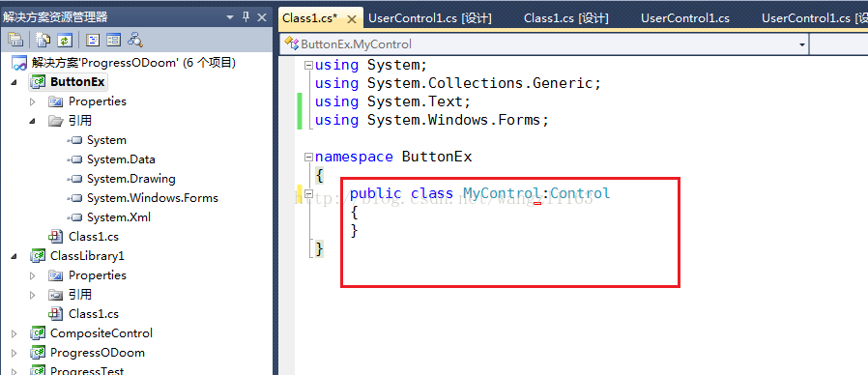Click the 'namespace ButtonEx' code line
Image resolution: width=868 pixels, height=375 pixels.
(393, 157)
